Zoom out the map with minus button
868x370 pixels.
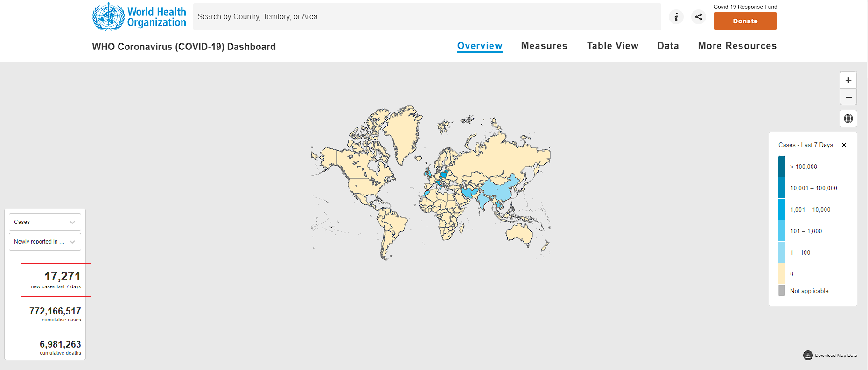pyautogui.click(x=848, y=97)
